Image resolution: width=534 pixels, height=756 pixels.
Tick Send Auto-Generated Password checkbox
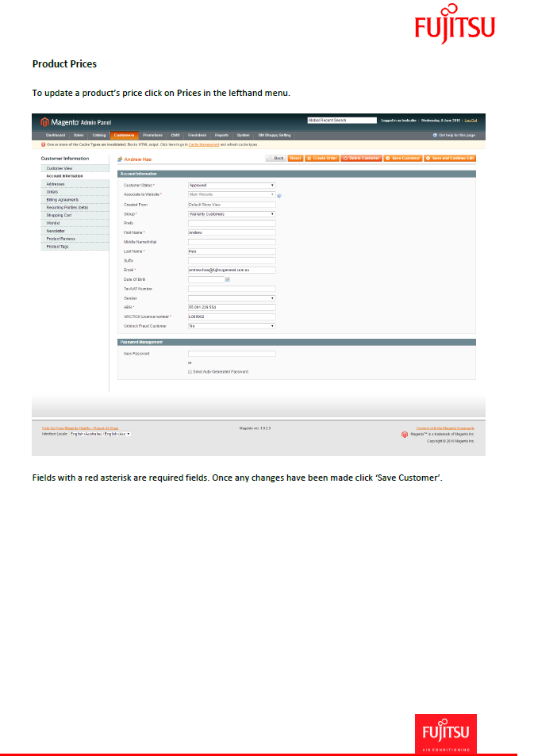pyautogui.click(x=190, y=372)
